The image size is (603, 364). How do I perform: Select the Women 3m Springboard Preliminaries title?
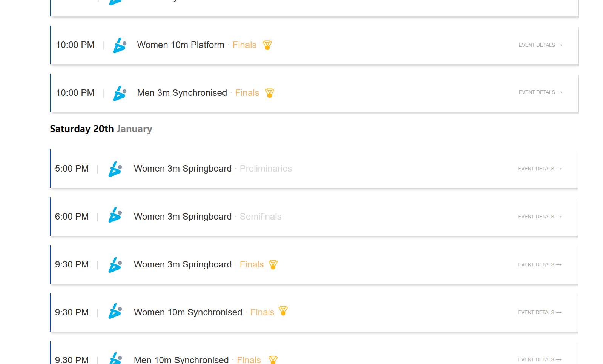pos(183,169)
